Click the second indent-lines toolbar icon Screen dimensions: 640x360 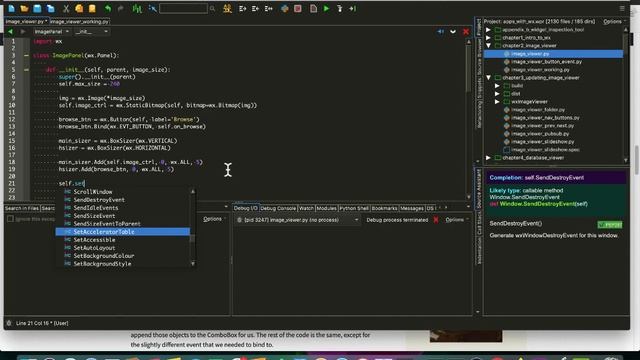point(256,8)
